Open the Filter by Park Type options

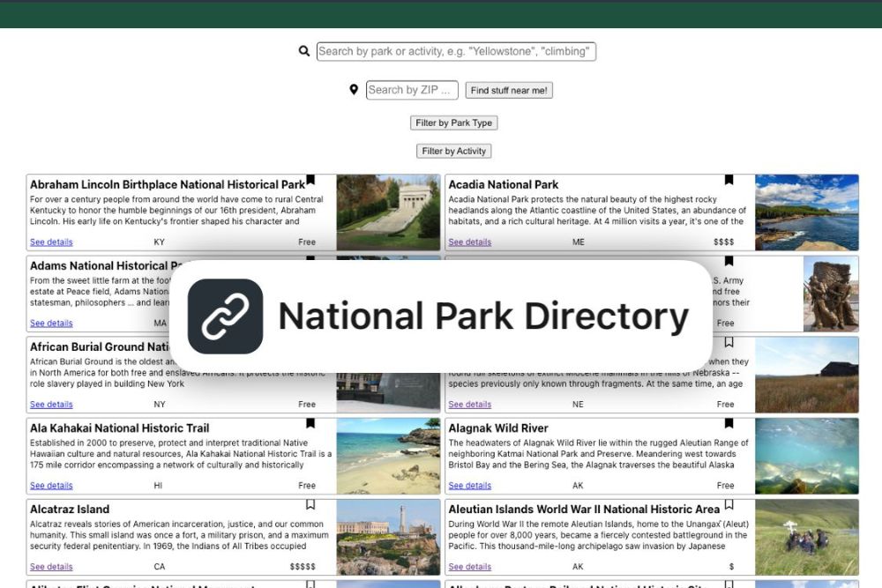pos(454,123)
